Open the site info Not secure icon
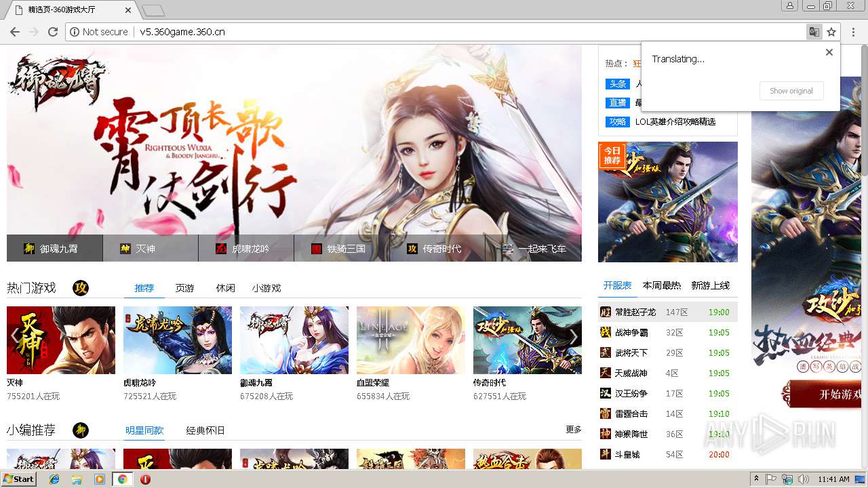This screenshot has width=868, height=488. coord(75,32)
